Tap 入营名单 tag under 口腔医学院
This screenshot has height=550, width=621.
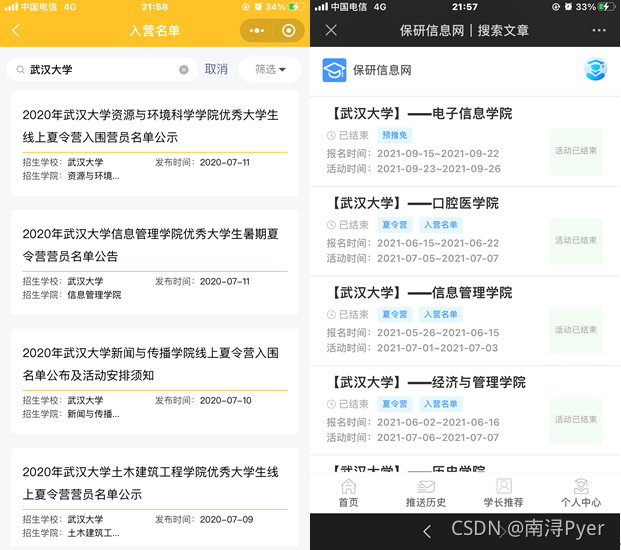coord(440,225)
